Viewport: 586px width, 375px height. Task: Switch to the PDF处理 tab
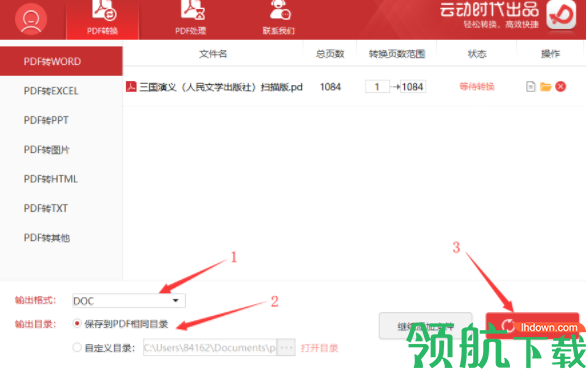point(191,19)
